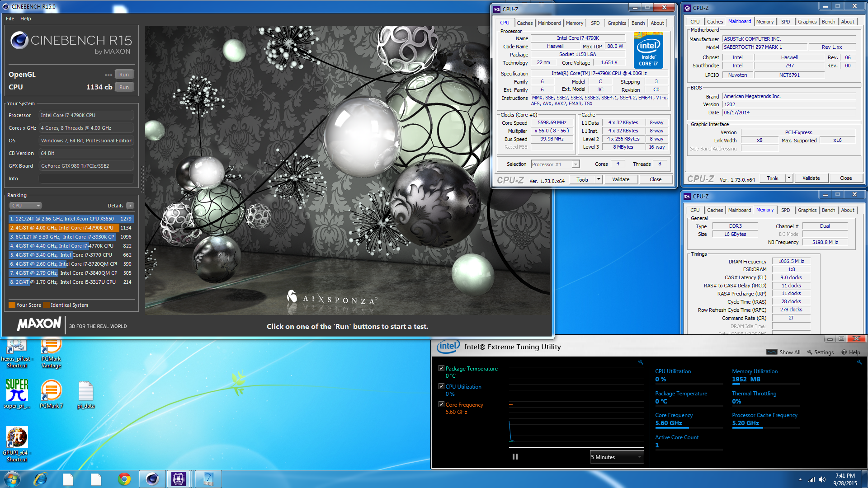
Task: Open About tab in first CPU-Z window
Action: point(657,23)
